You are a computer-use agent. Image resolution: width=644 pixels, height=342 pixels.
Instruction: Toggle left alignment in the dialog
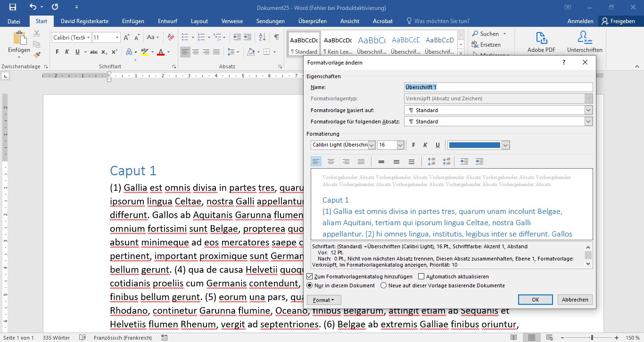click(316, 162)
